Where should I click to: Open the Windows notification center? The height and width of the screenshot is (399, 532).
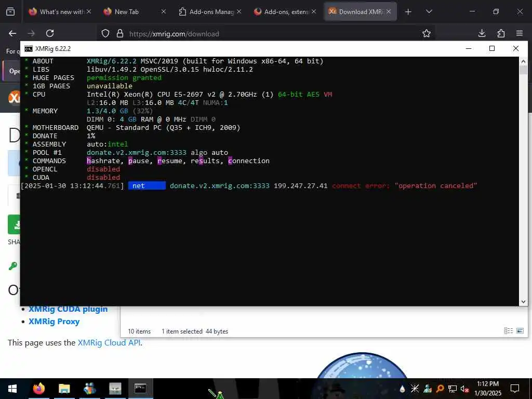[x=515, y=389]
